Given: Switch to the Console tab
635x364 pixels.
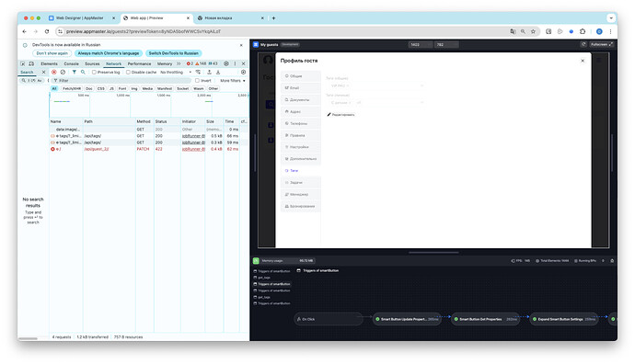Looking at the screenshot, I should point(71,63).
